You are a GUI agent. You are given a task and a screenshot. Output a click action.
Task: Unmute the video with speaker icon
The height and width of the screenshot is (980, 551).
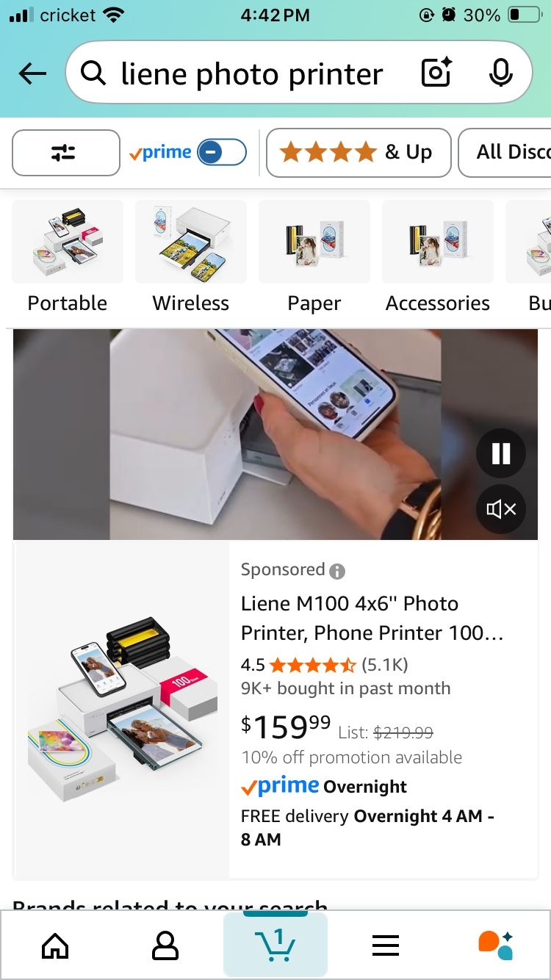501,508
